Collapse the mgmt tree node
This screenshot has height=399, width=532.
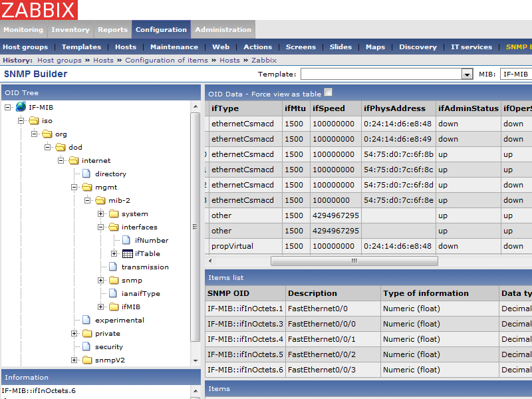tap(74, 187)
